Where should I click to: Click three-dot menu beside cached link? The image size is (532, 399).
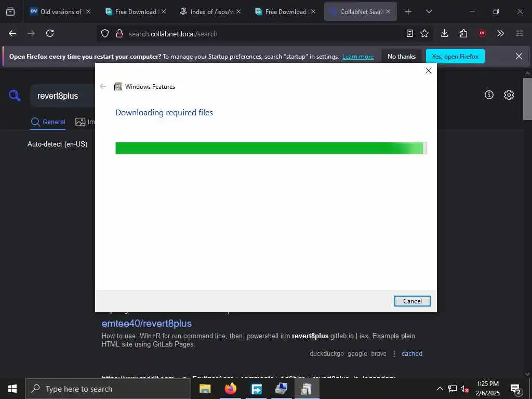(394, 354)
